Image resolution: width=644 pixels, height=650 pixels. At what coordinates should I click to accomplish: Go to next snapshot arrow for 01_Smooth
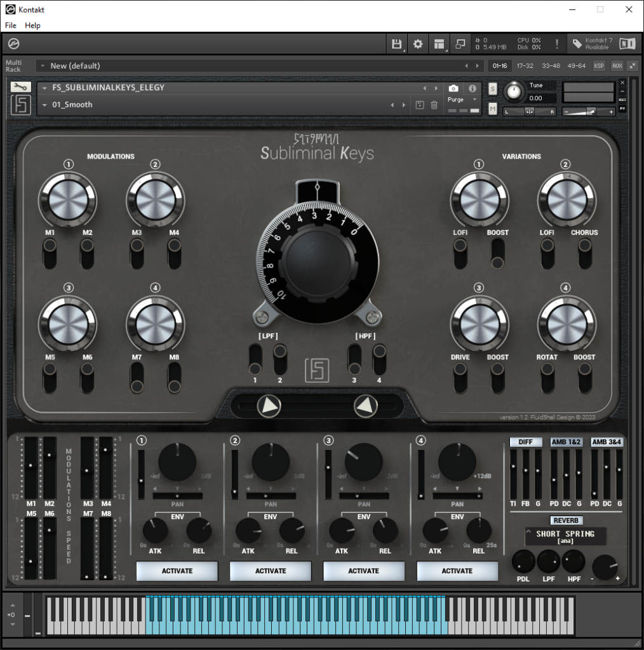(x=403, y=105)
